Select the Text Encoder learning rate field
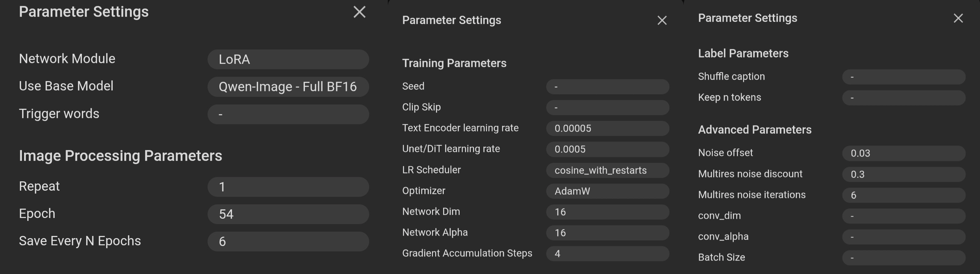The width and height of the screenshot is (980, 274). (608, 129)
